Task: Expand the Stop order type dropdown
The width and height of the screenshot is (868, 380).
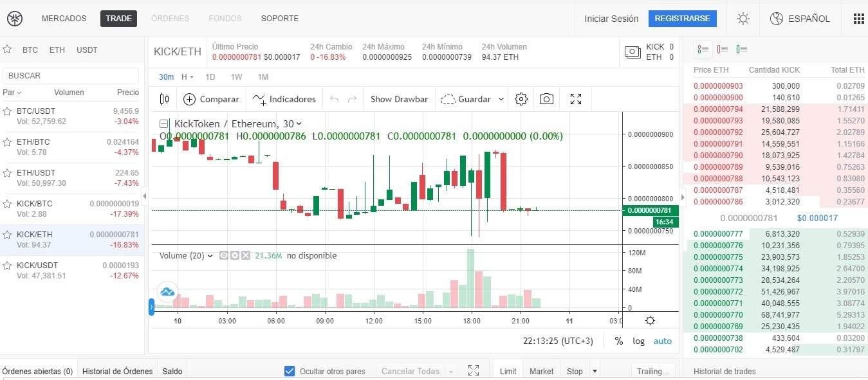Action: point(595,371)
